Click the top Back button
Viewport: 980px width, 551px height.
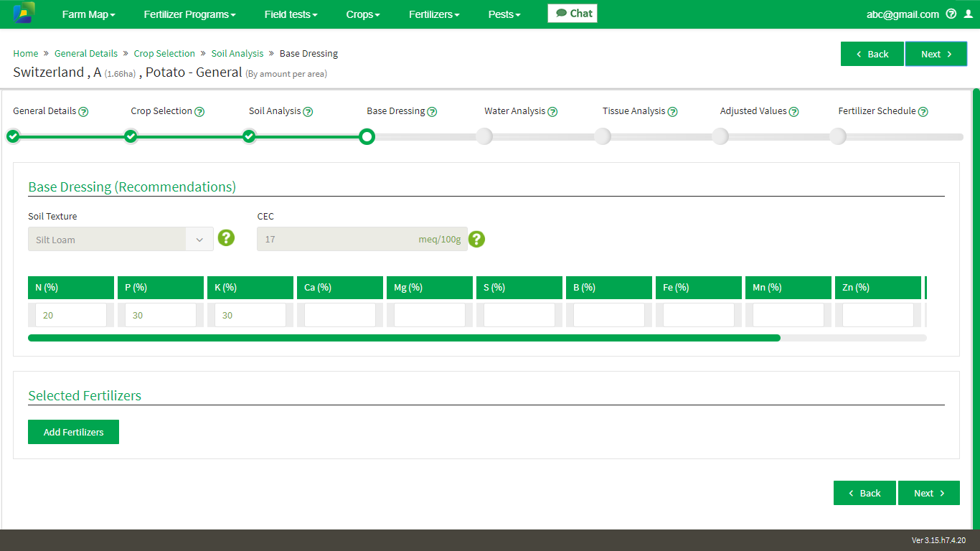click(x=872, y=54)
